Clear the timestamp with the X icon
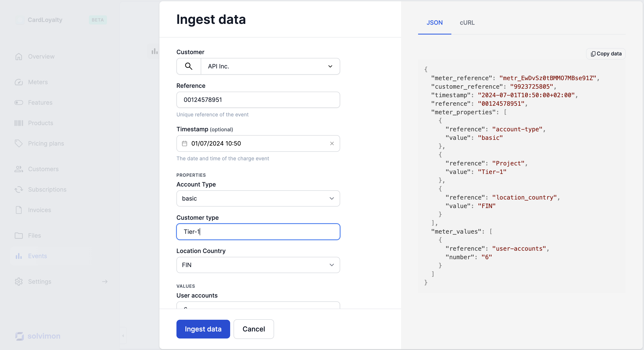This screenshot has height=350, width=644. click(332, 143)
